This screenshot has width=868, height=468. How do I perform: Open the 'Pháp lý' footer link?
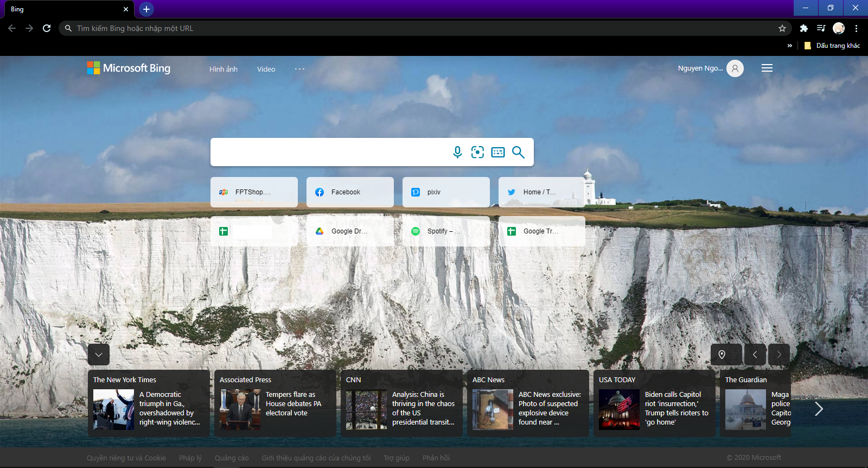(x=190, y=458)
